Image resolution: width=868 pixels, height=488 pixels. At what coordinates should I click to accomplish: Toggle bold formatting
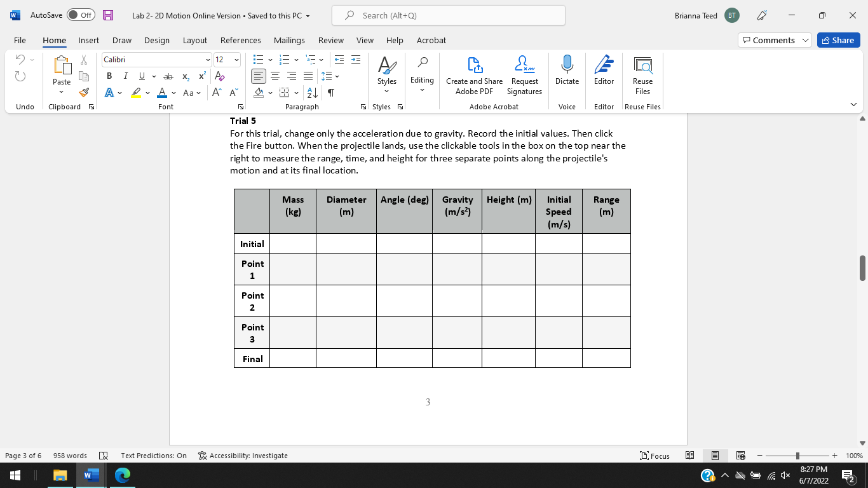[109, 76]
